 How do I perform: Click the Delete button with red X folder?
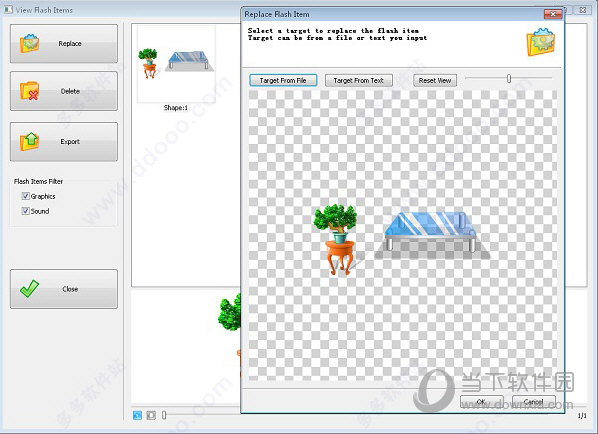[64, 91]
